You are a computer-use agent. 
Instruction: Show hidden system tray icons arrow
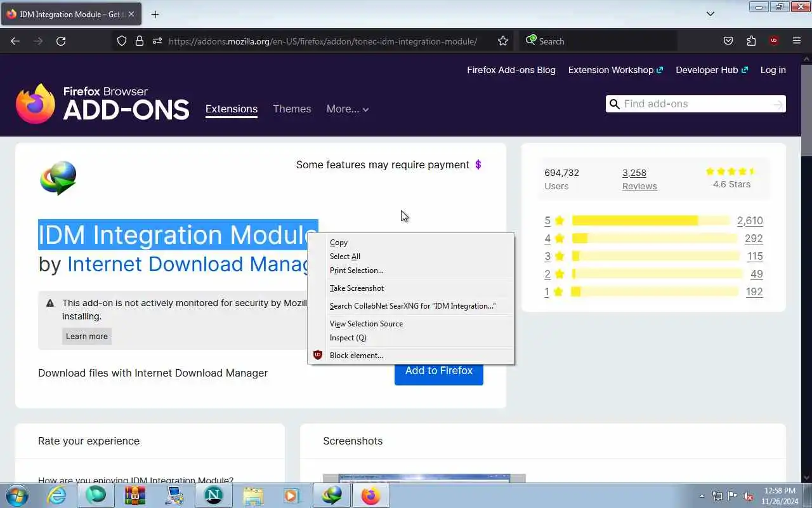click(702, 496)
